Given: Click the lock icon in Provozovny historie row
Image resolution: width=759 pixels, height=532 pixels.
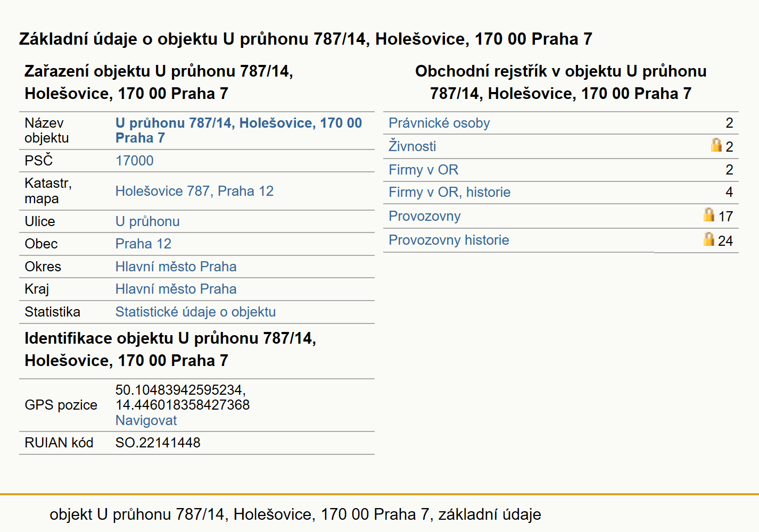Looking at the screenshot, I should 709,239.
